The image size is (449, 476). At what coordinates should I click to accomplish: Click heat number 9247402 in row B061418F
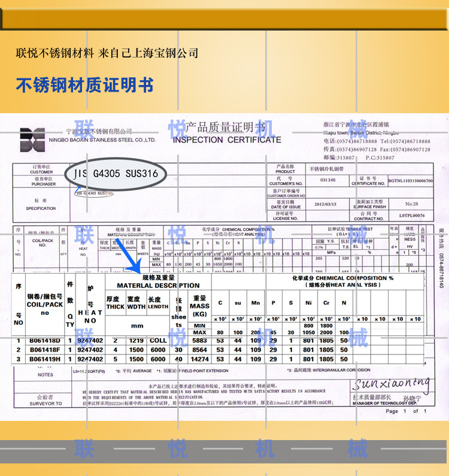click(90, 350)
